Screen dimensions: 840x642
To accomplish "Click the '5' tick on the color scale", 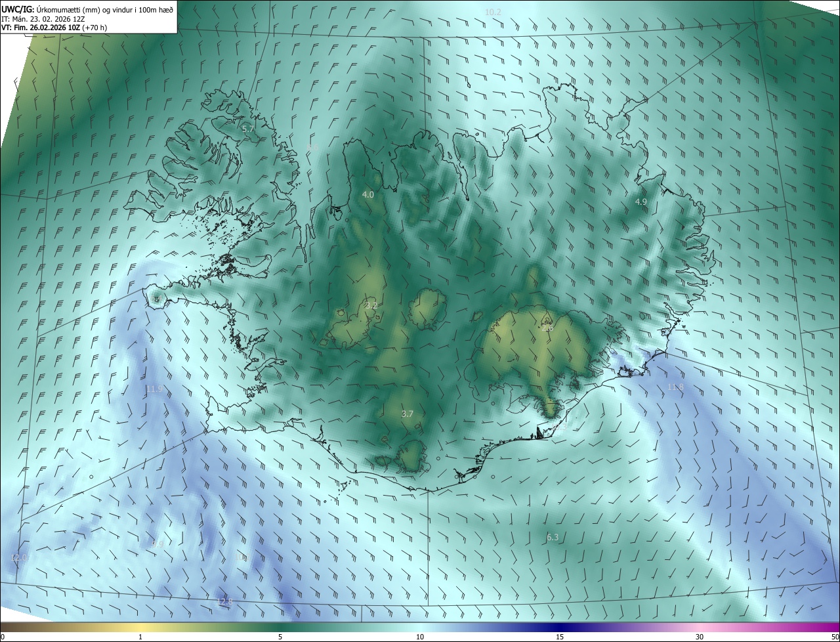I will click(x=280, y=637).
